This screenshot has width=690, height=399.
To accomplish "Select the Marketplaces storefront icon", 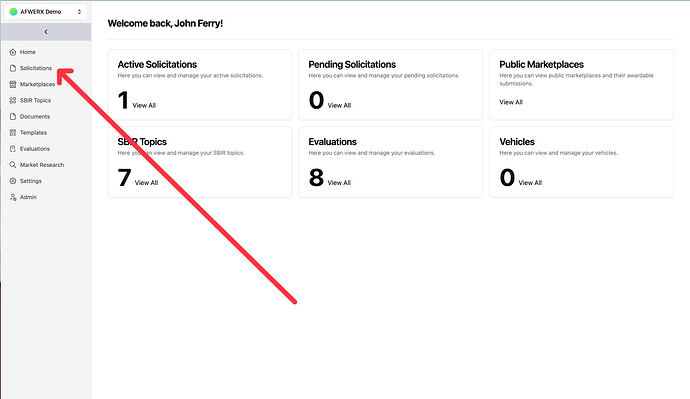I will tap(13, 84).
